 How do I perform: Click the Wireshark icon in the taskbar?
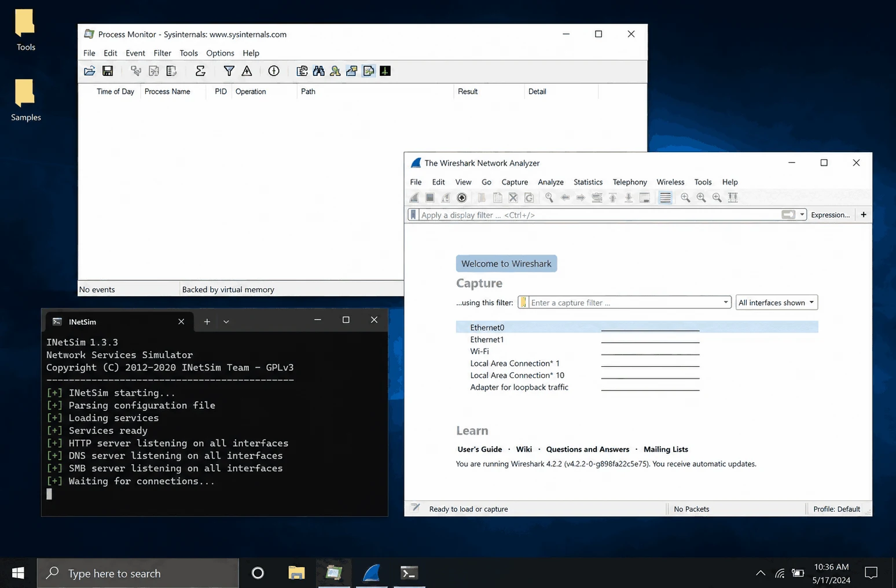[372, 573]
